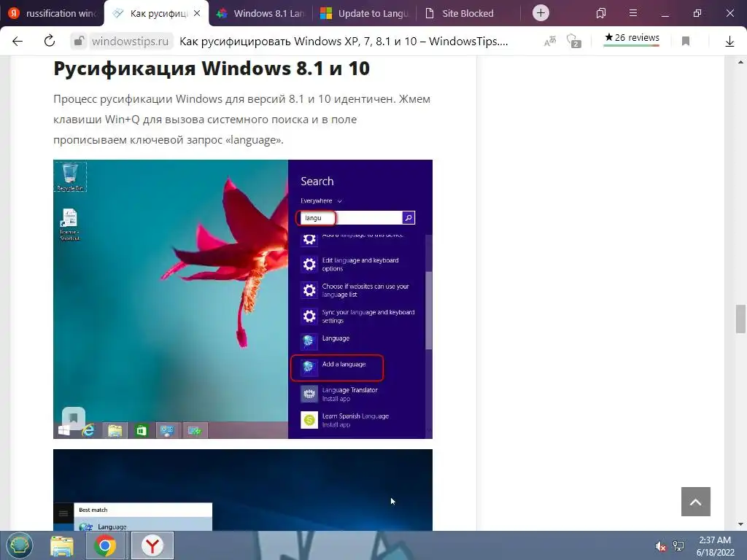Screen dimensions: 747x560
Task: Open Yandex Browser taskbar button
Action: [x=152, y=545]
